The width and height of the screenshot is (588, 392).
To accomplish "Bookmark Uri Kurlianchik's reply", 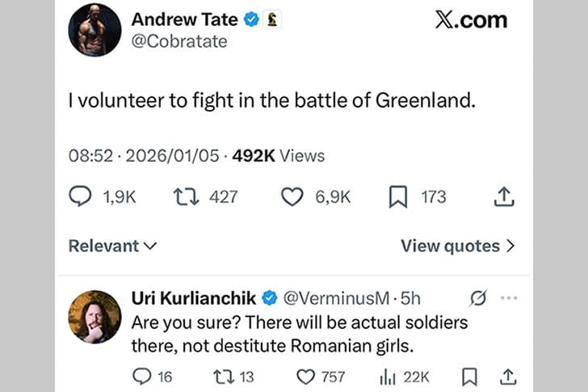I will click(469, 377).
